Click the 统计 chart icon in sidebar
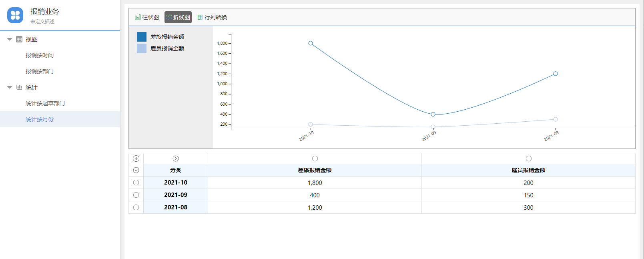 point(19,87)
